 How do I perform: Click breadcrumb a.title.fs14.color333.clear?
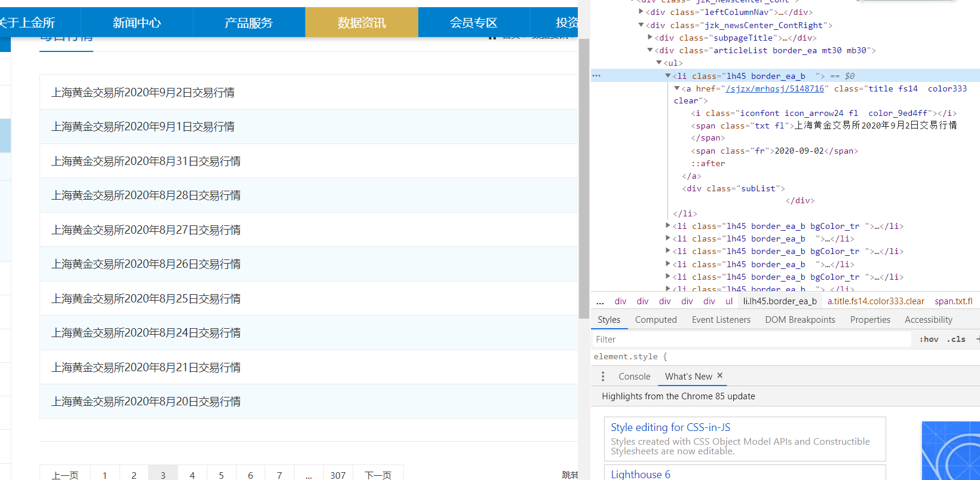[876, 301]
